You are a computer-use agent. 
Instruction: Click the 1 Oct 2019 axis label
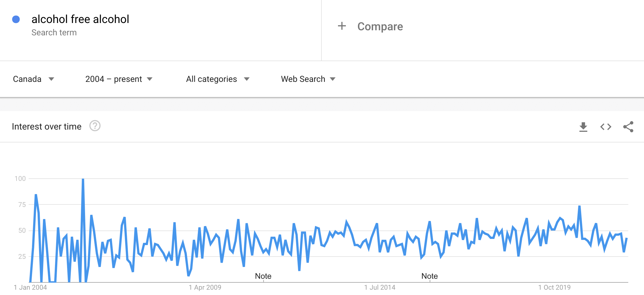coord(554,287)
